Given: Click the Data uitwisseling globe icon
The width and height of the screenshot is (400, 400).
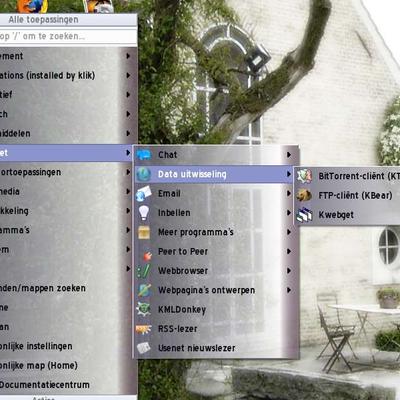Looking at the screenshot, I should (144, 174).
